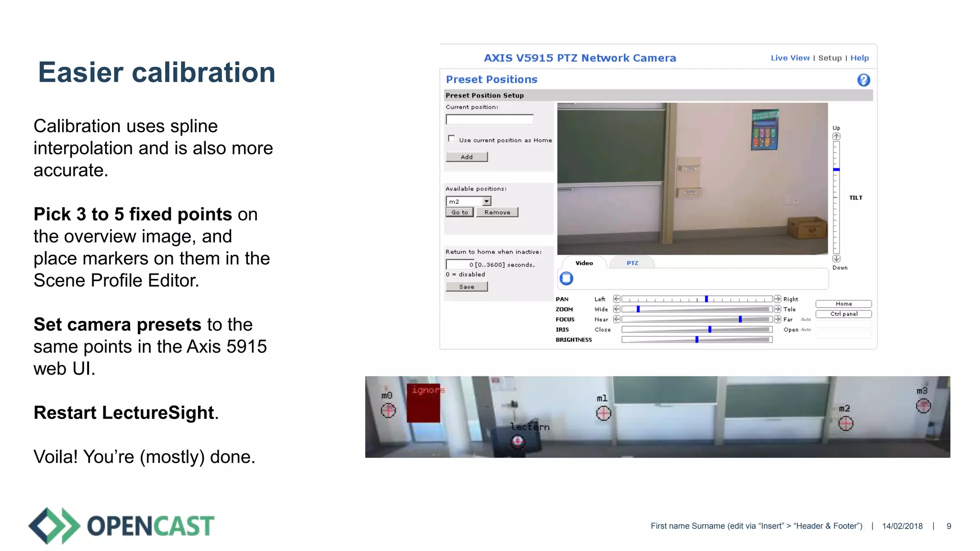Click the blue help question mark icon
The image size is (980, 551).
click(x=863, y=80)
